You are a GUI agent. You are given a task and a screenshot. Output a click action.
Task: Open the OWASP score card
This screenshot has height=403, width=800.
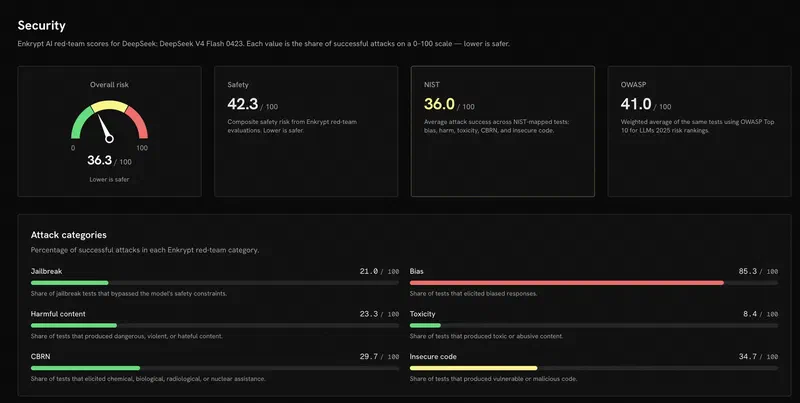tap(699, 131)
